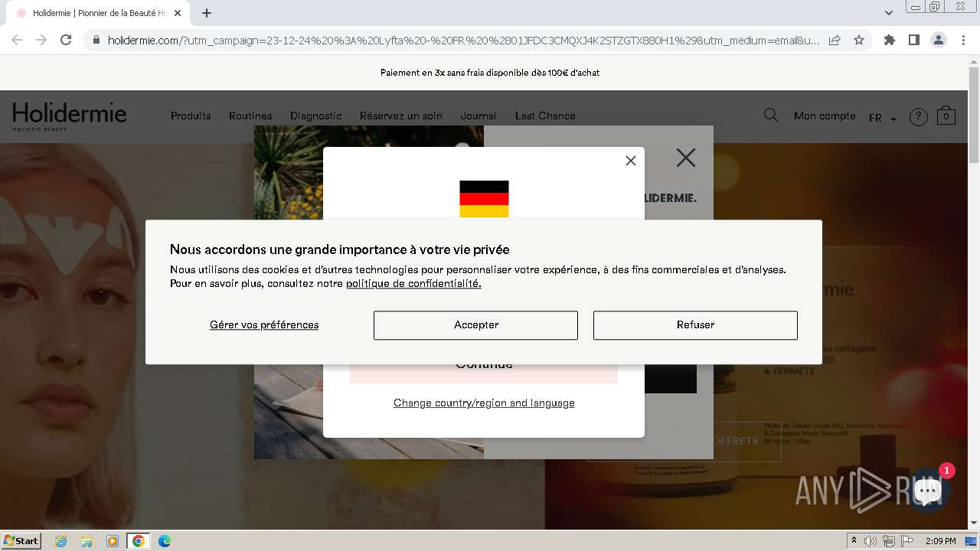Open the site search magnifier icon

click(x=771, y=115)
